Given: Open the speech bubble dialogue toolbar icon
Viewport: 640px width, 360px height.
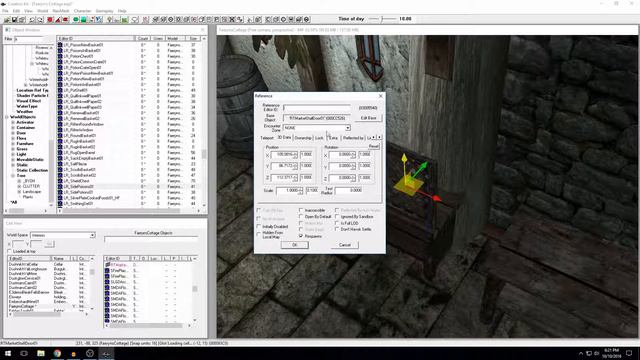Looking at the screenshot, I should [x=135, y=19].
